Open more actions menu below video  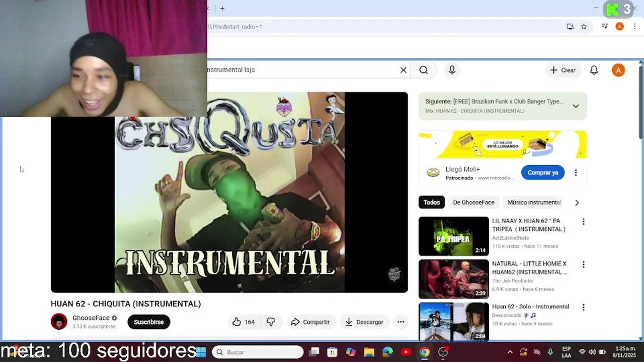click(400, 322)
